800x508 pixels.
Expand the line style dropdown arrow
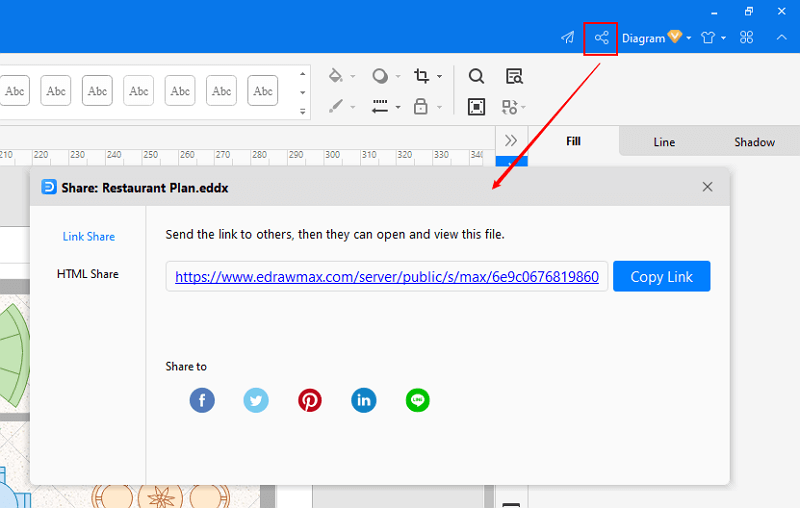398,107
